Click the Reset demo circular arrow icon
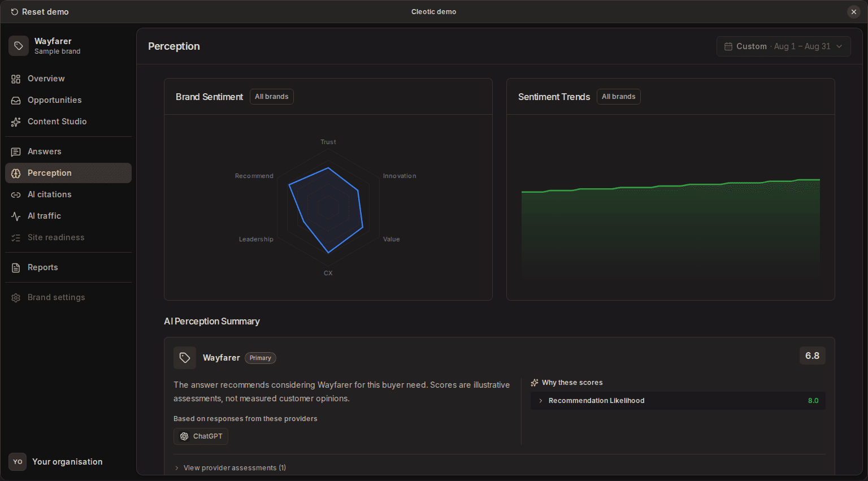This screenshot has width=868, height=481. (15, 12)
